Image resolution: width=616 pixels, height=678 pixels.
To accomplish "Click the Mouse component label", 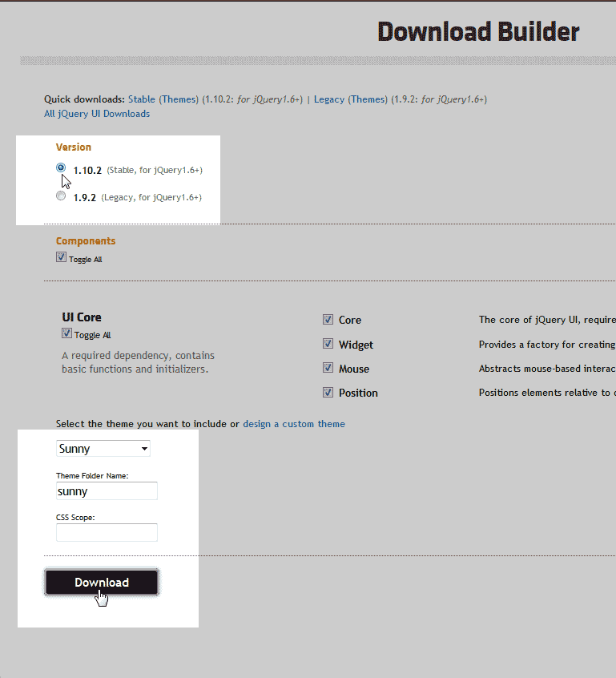I will pos(354,369).
